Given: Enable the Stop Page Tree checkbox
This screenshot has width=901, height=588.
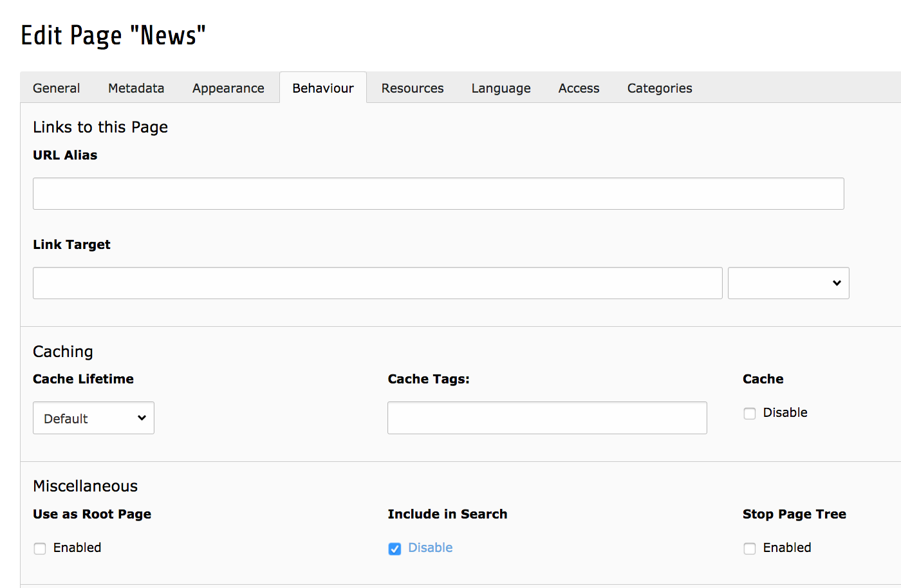Looking at the screenshot, I should (x=750, y=549).
